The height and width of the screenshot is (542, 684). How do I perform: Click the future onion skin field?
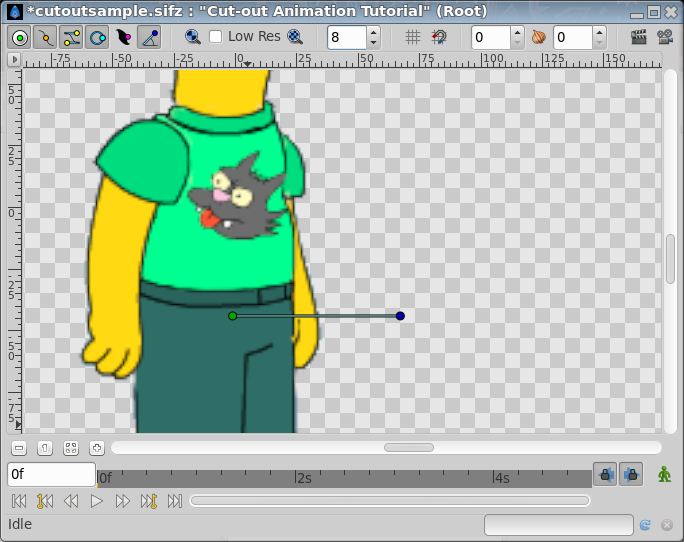click(573, 38)
